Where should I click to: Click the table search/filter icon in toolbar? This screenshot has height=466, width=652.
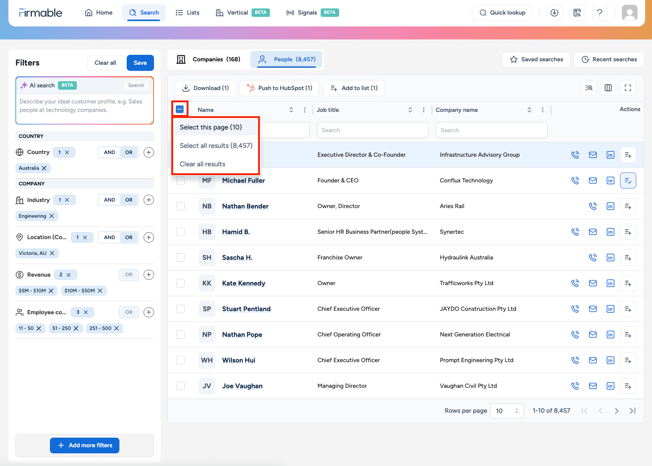[x=589, y=88]
